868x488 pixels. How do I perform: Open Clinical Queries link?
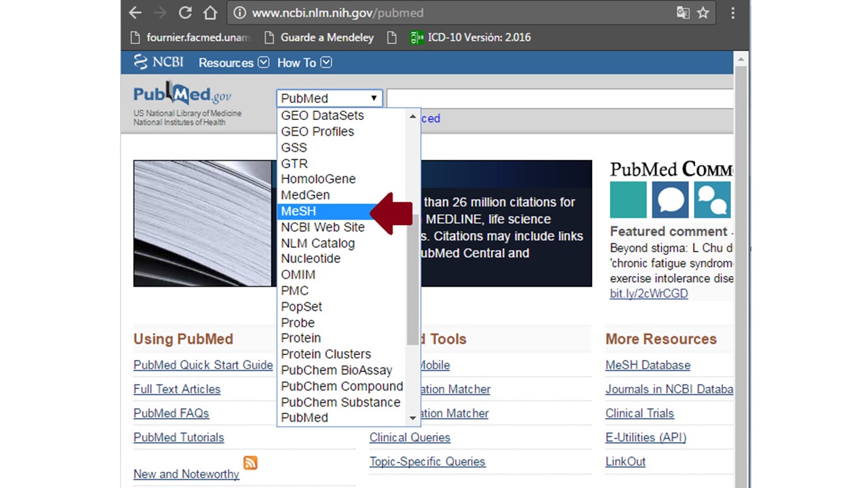tap(410, 438)
